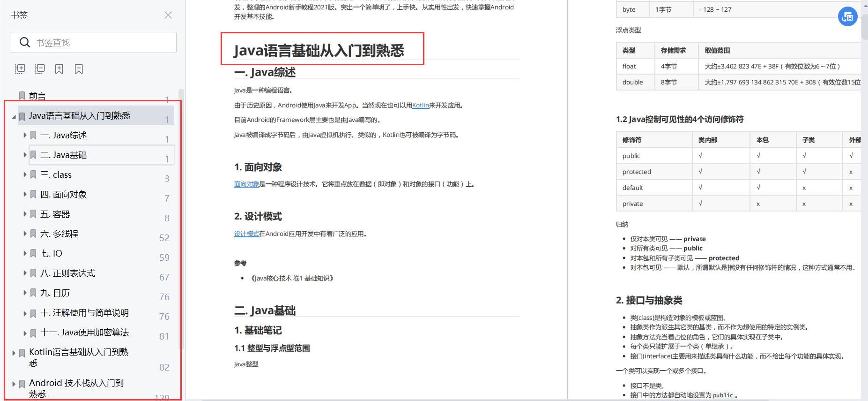Expand the 七. IO bookmark

pyautogui.click(x=25, y=253)
